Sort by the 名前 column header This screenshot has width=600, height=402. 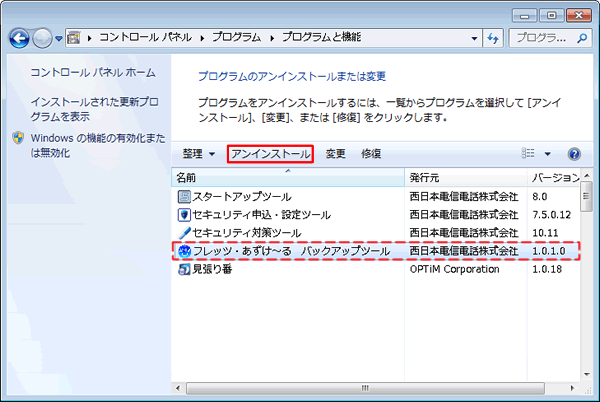point(288,177)
